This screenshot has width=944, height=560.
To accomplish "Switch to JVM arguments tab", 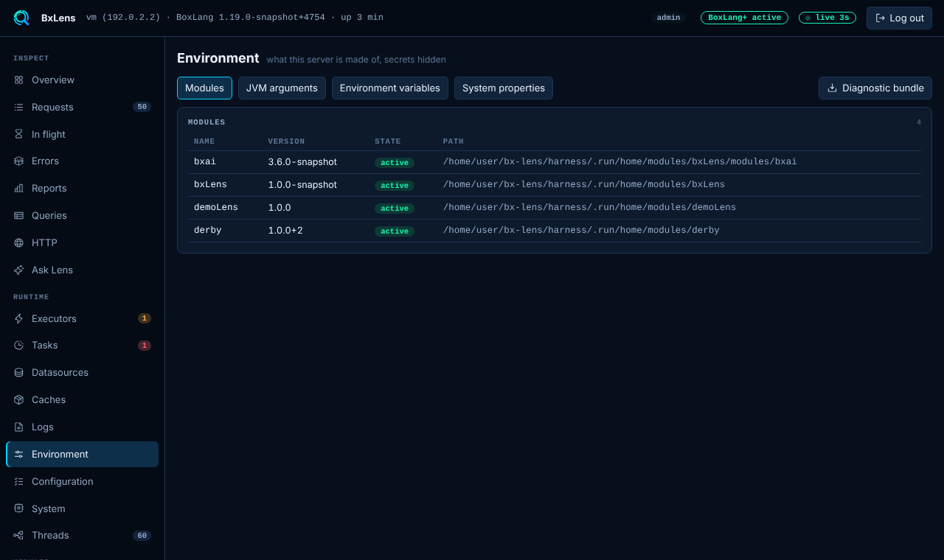I will pos(282,88).
